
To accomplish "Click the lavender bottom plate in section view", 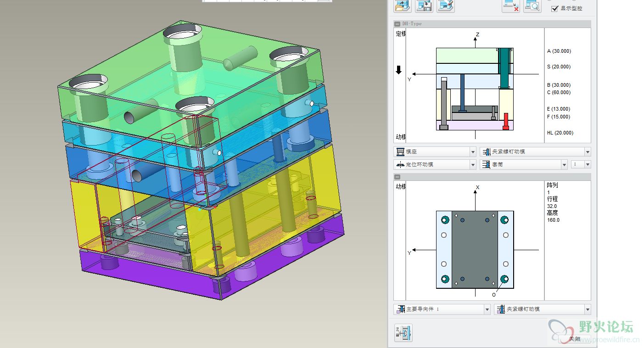I will (x=474, y=125).
